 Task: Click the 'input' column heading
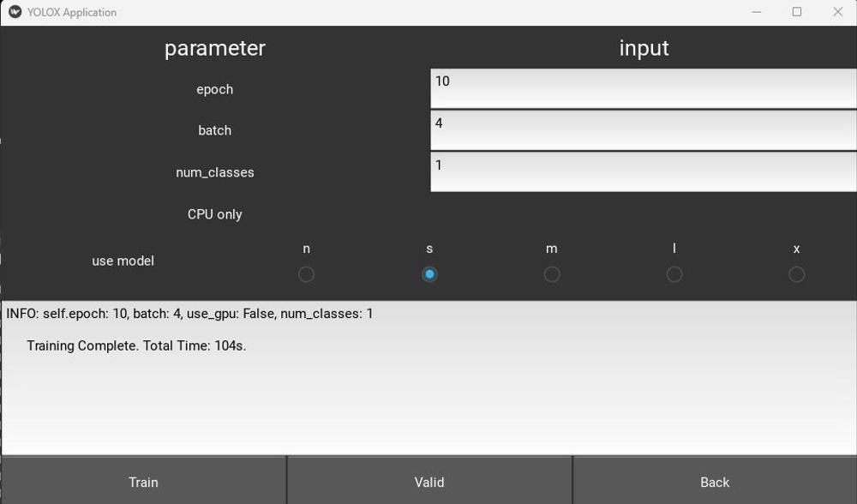click(x=644, y=48)
